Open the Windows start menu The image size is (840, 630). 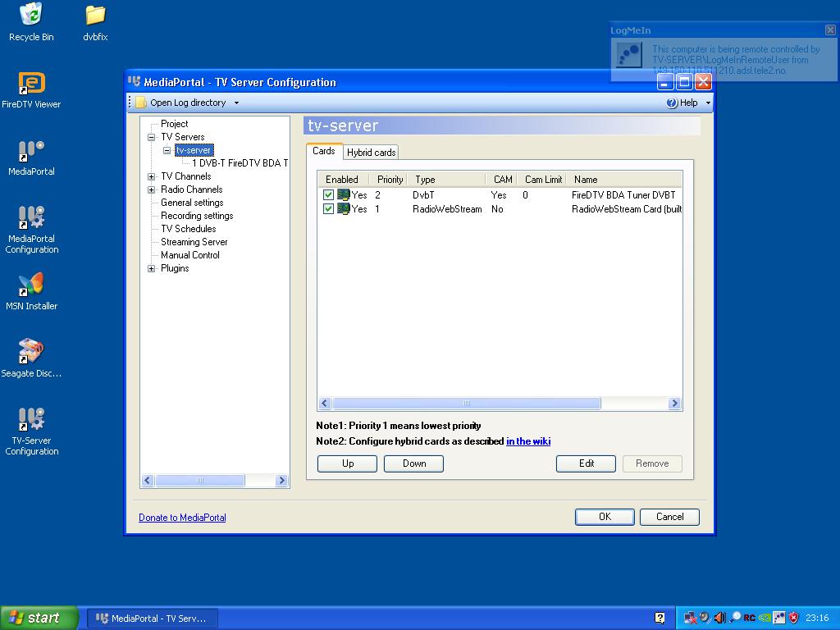click(x=39, y=618)
